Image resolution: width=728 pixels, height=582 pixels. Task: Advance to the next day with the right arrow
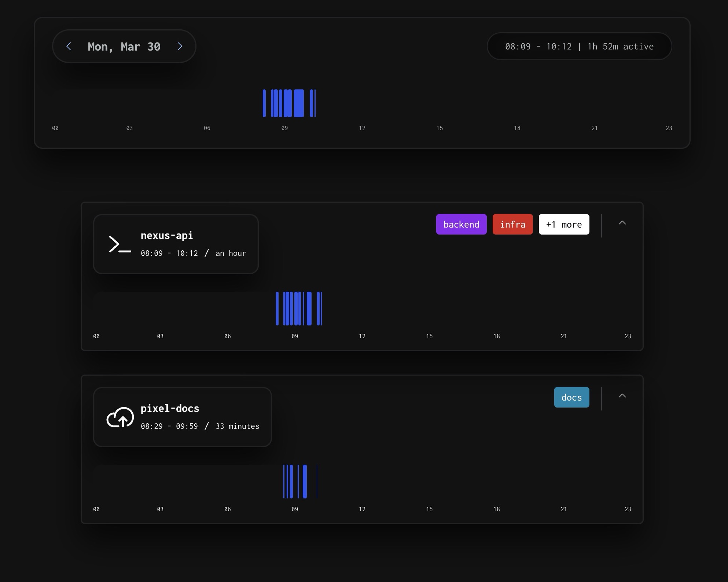click(x=180, y=46)
